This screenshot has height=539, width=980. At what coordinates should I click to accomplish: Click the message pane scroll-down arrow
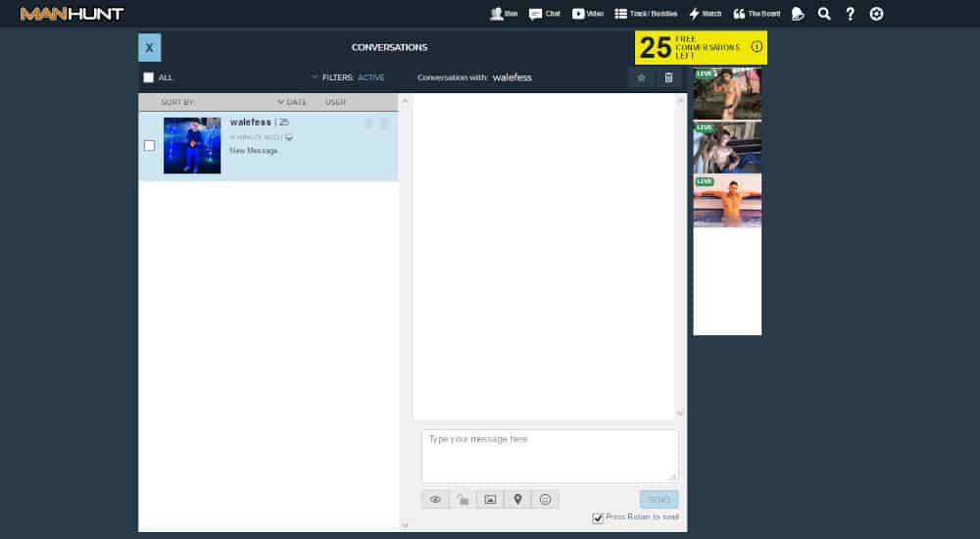tap(680, 413)
